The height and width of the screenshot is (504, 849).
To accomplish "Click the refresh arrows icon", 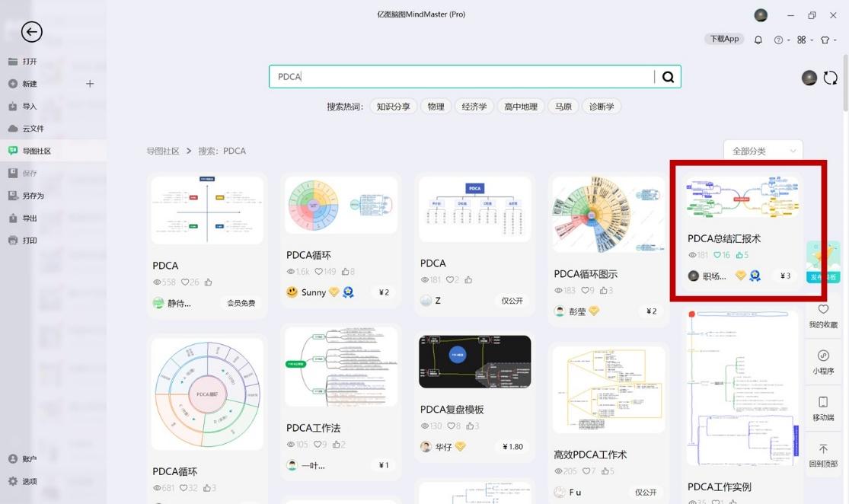I will click(x=830, y=78).
